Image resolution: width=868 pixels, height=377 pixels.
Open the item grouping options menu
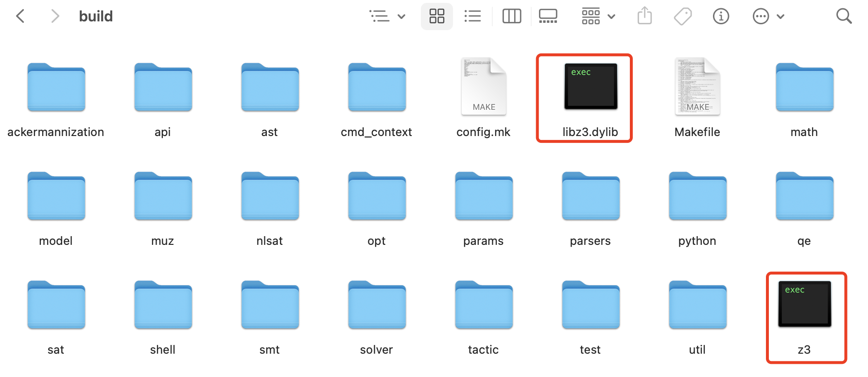coord(387,16)
